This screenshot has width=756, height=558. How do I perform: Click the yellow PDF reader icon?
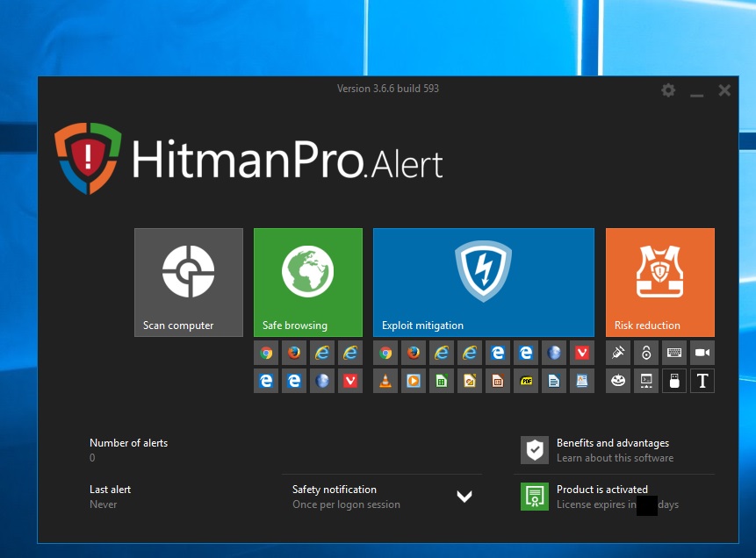click(x=526, y=381)
